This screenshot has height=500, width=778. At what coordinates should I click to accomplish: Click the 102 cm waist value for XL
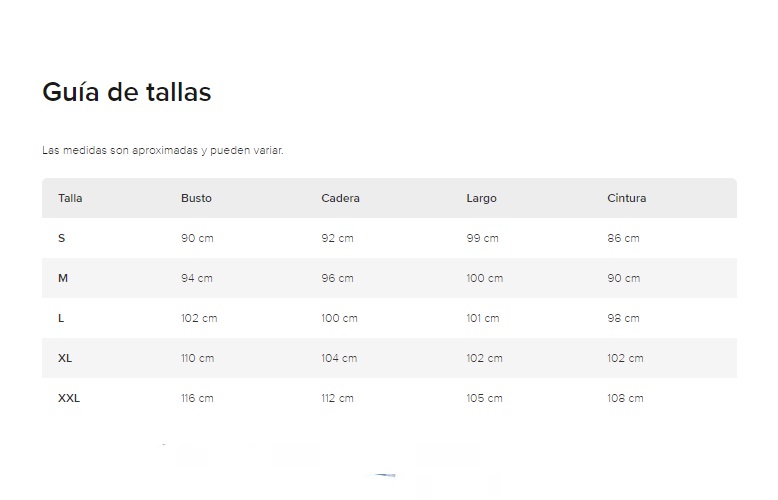pyautogui.click(x=625, y=358)
